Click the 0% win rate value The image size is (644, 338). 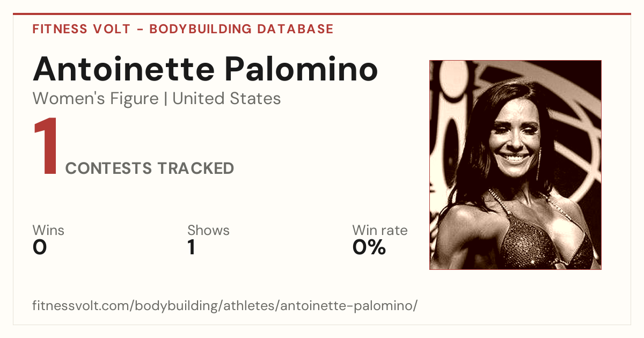pos(369,247)
